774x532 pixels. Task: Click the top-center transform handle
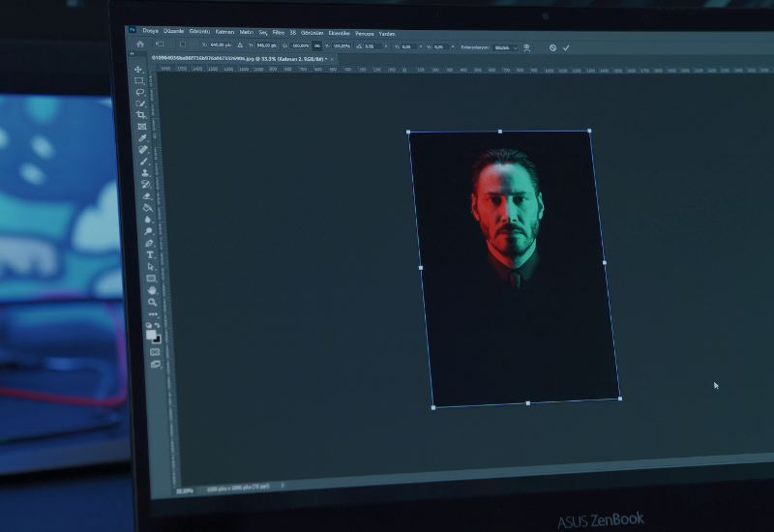499,131
